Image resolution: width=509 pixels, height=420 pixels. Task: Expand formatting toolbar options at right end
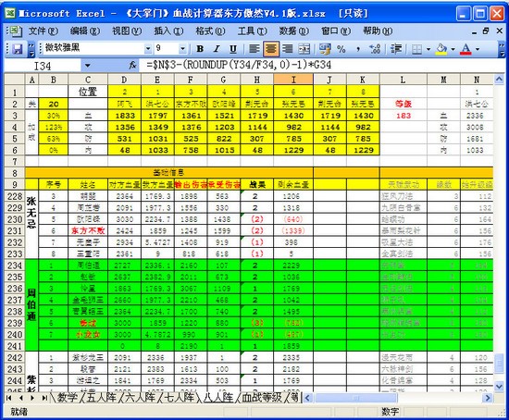click(502, 49)
